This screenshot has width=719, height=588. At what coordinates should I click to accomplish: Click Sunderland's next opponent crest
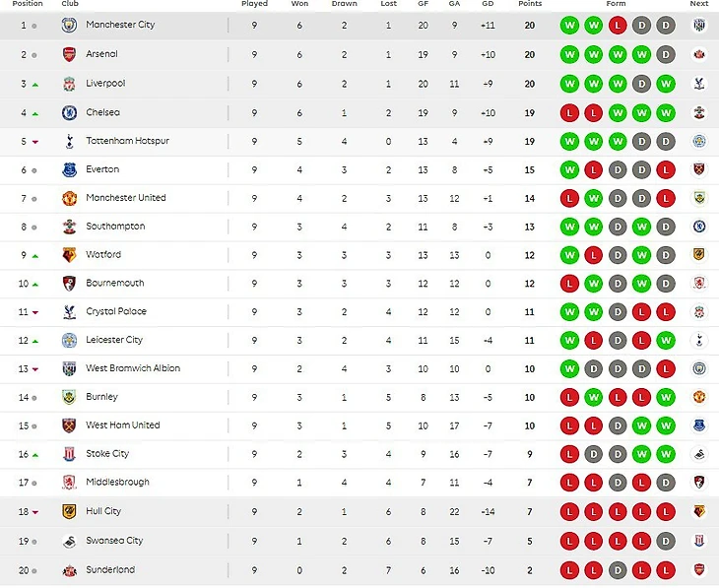pyautogui.click(x=699, y=570)
